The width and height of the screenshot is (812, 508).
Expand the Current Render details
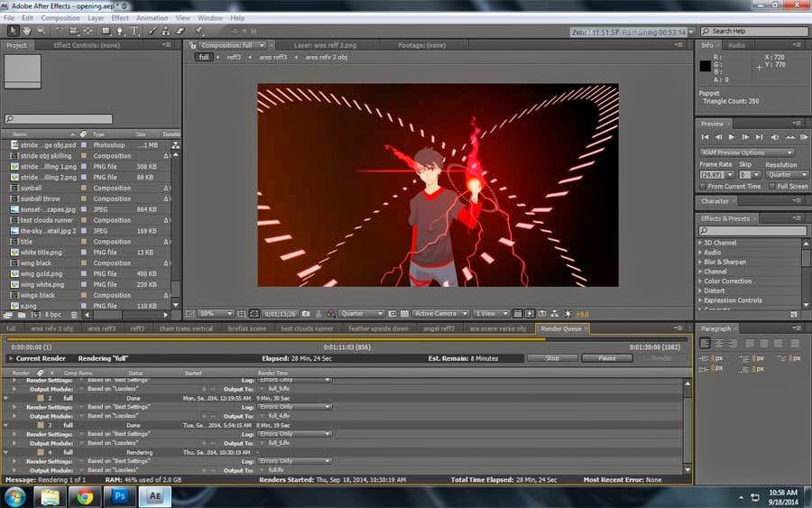click(10, 358)
